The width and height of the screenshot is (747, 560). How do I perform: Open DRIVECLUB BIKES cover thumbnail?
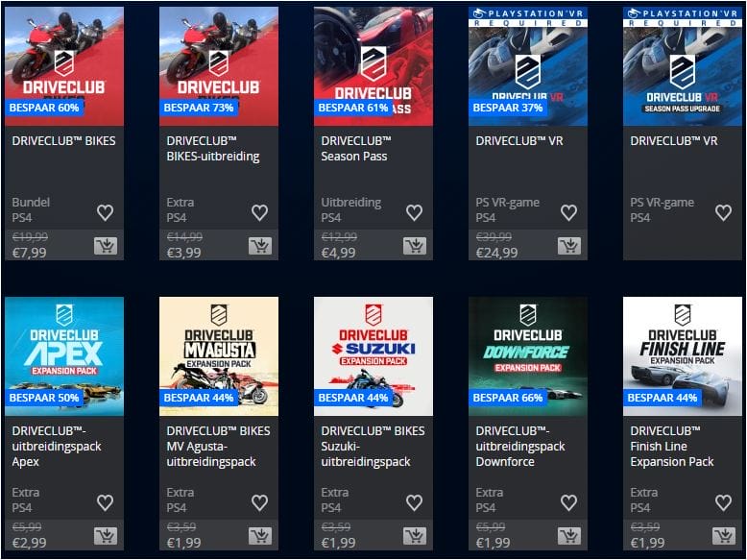(64, 66)
